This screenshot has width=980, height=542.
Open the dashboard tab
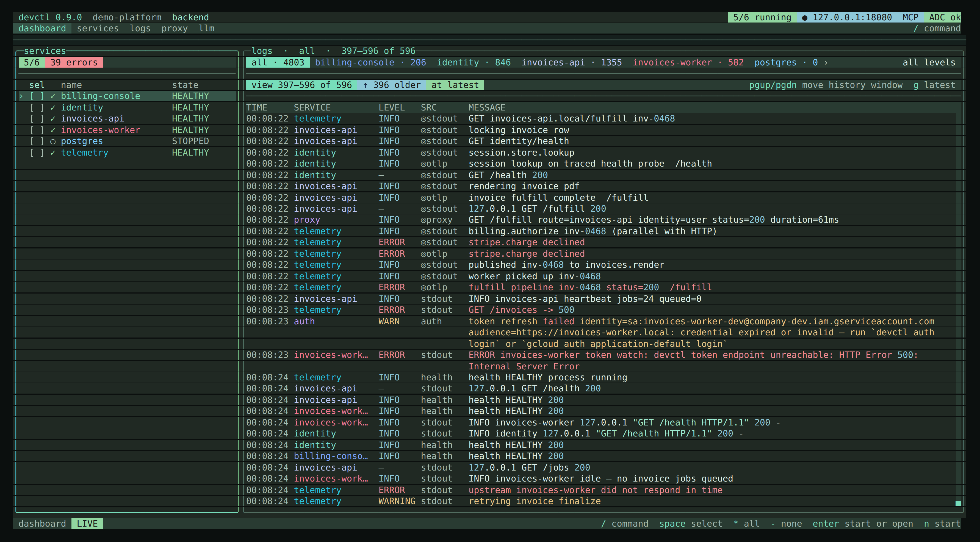tap(42, 29)
